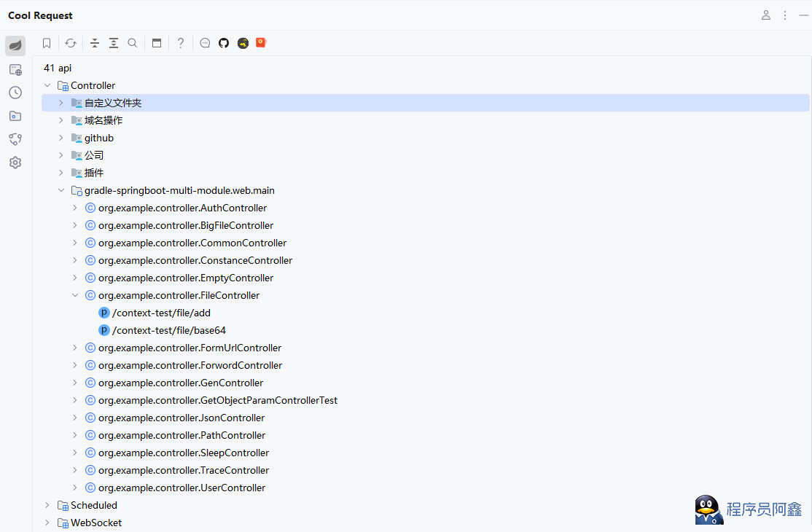Expand the github folder
The image size is (812, 532).
click(x=61, y=138)
